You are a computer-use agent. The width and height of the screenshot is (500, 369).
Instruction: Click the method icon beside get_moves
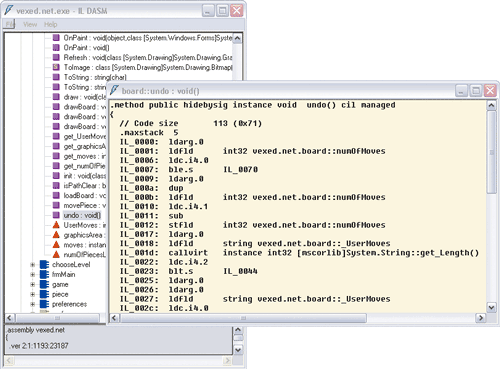point(56,156)
